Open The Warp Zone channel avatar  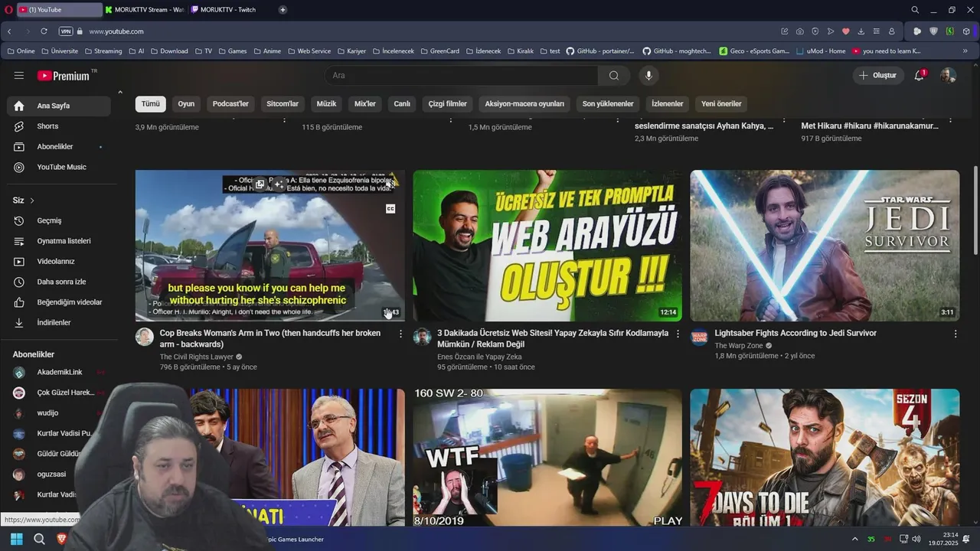[699, 337]
